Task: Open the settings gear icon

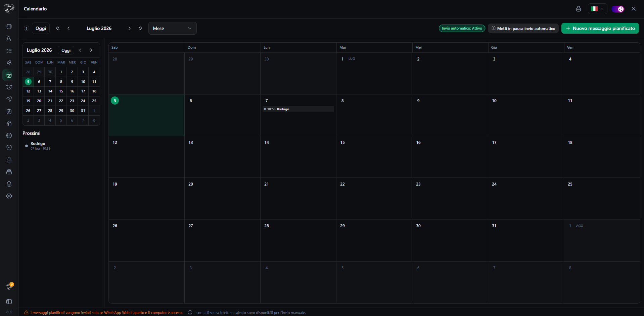Action: point(9,196)
